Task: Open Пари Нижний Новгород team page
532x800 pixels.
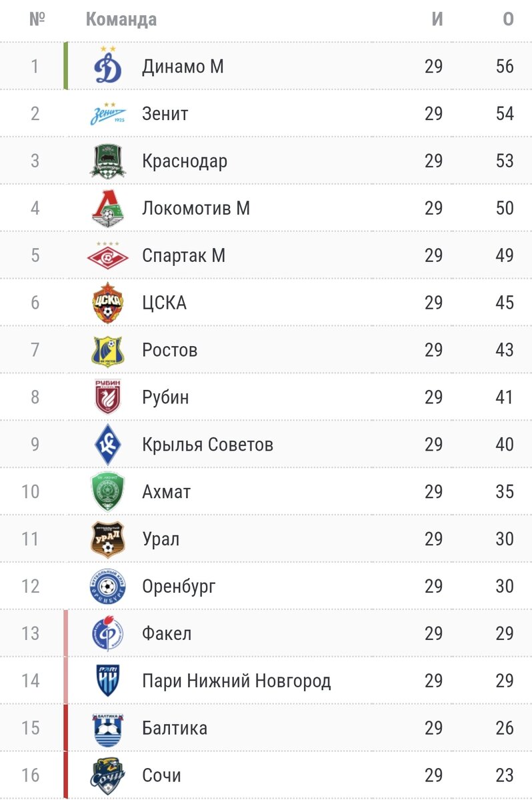Action: [x=236, y=681]
